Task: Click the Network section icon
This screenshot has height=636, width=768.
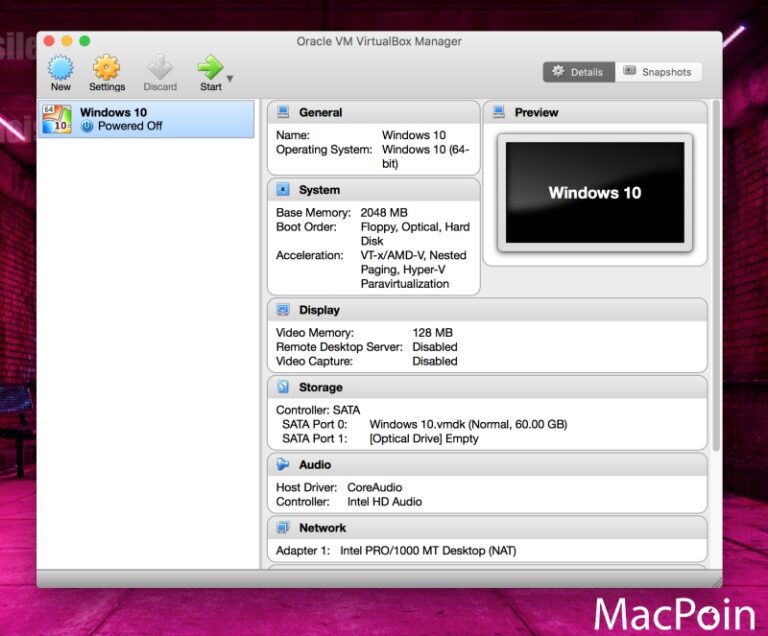Action: coord(283,528)
